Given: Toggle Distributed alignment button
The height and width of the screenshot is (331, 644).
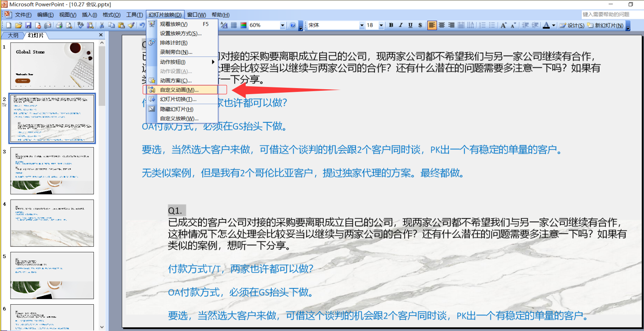Looking at the screenshot, I should [x=461, y=25].
